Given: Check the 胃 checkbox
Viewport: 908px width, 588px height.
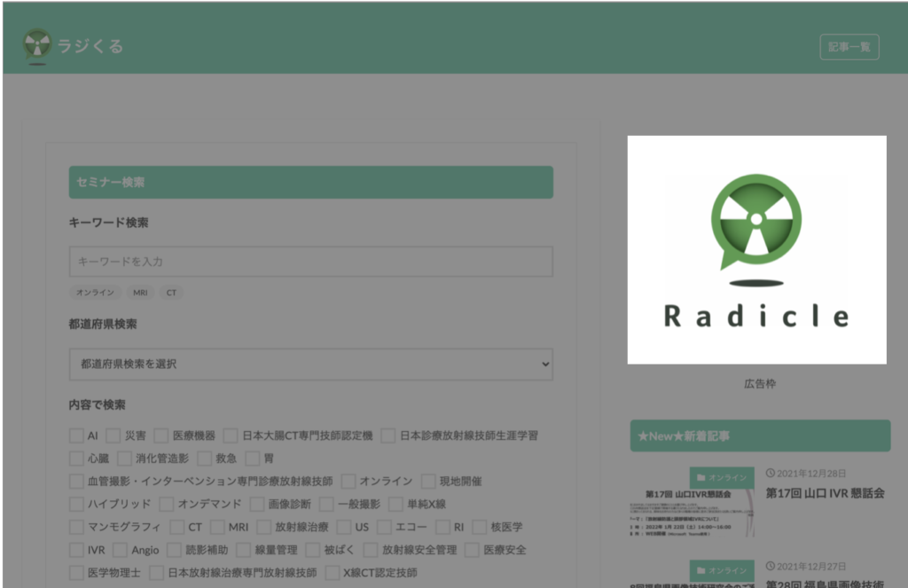Looking at the screenshot, I should coord(253,459).
